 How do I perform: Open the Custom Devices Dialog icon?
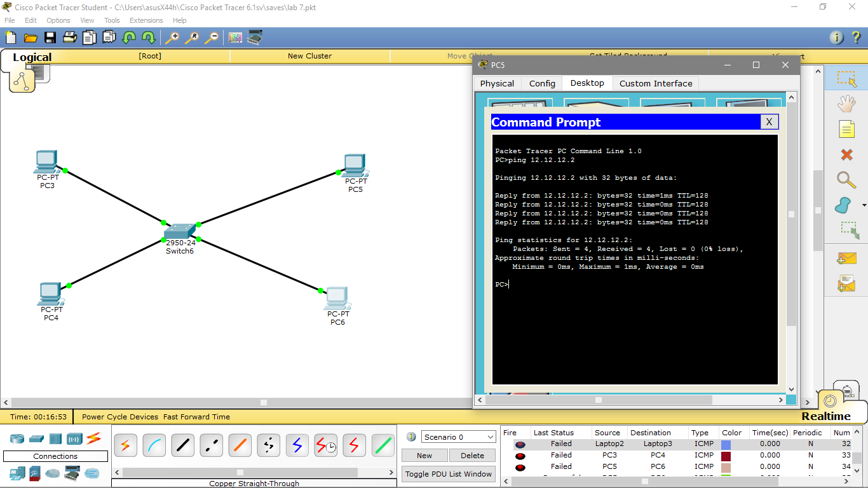click(255, 37)
